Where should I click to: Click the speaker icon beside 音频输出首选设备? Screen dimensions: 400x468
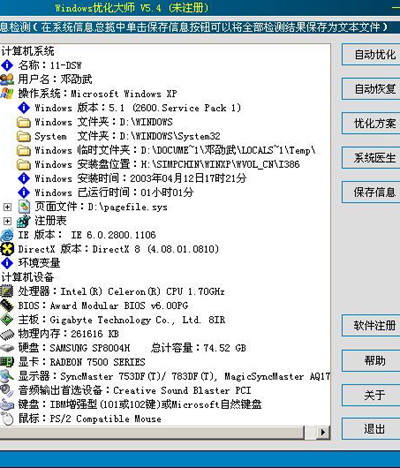7,390
